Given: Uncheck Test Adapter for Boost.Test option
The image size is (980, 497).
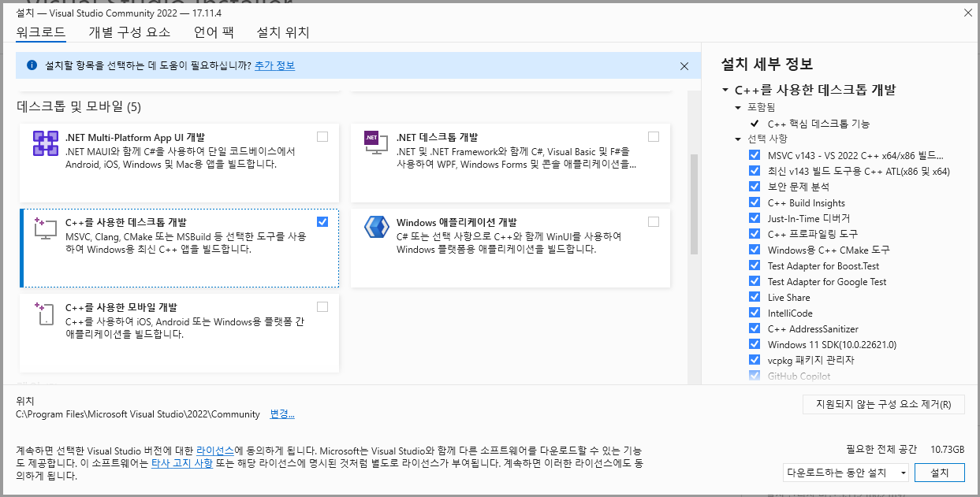Looking at the screenshot, I should pyautogui.click(x=755, y=265).
